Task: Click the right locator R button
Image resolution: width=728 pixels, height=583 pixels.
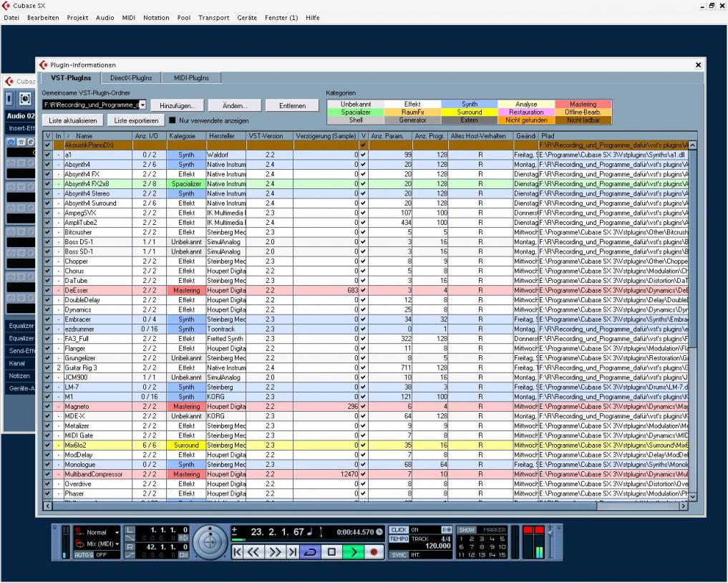Action: [130, 546]
